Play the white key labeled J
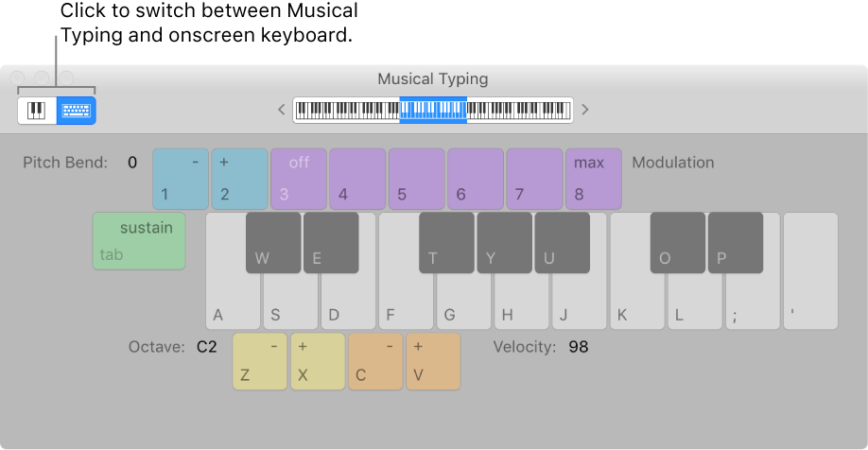The height and width of the screenshot is (450, 868). 579,302
